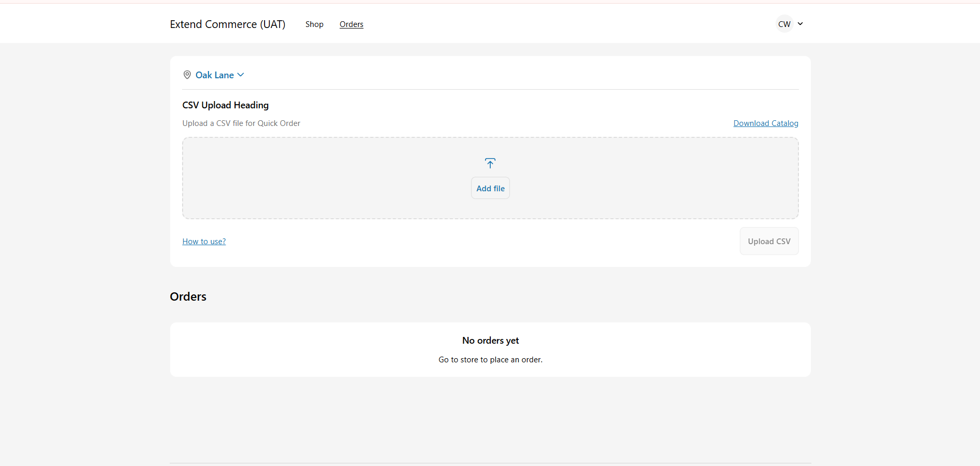The image size is (980, 466).
Task: Click the chevron beside Oak Lane
Action: (241, 75)
